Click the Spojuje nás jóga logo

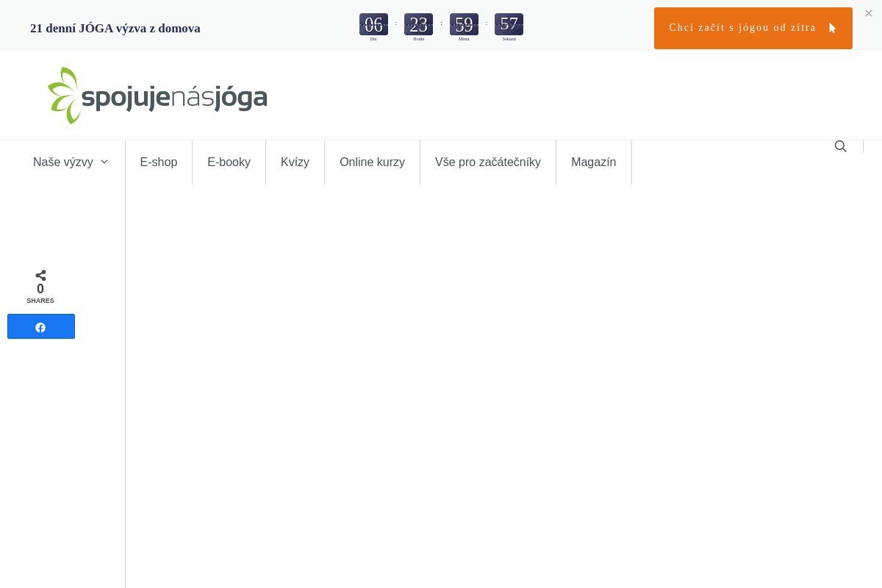157,96
